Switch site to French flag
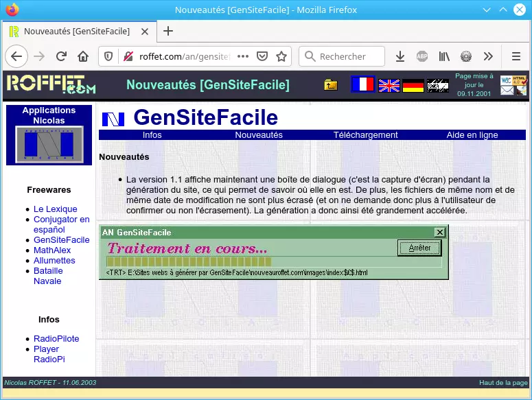 click(x=362, y=84)
